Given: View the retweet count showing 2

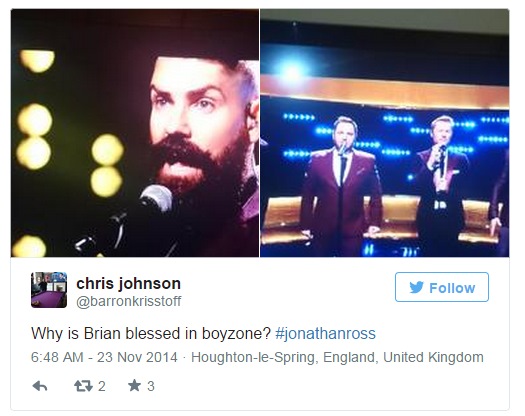Looking at the screenshot, I should [102, 387].
